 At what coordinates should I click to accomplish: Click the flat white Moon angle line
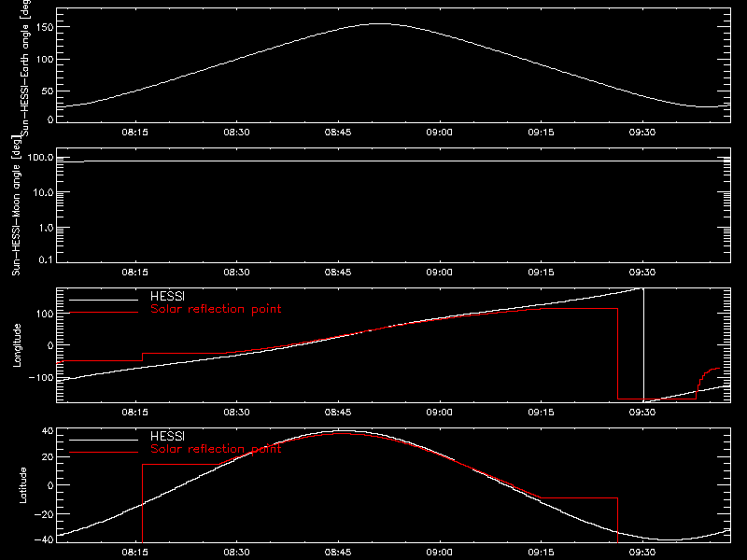point(393,161)
